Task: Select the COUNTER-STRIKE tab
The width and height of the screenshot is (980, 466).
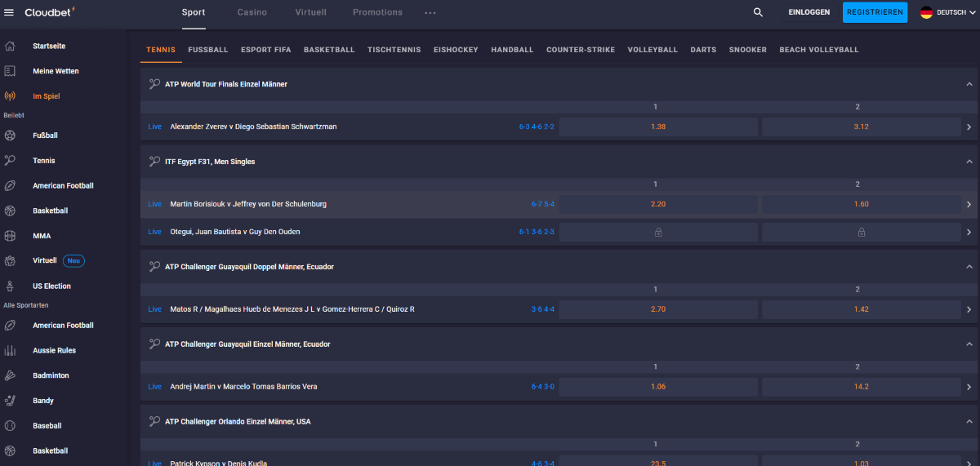Action: coord(581,50)
